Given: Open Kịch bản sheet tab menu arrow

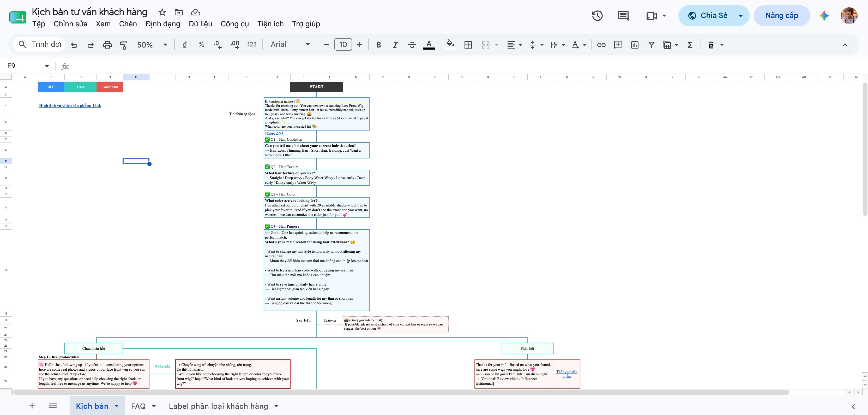Looking at the screenshot, I should [117, 406].
